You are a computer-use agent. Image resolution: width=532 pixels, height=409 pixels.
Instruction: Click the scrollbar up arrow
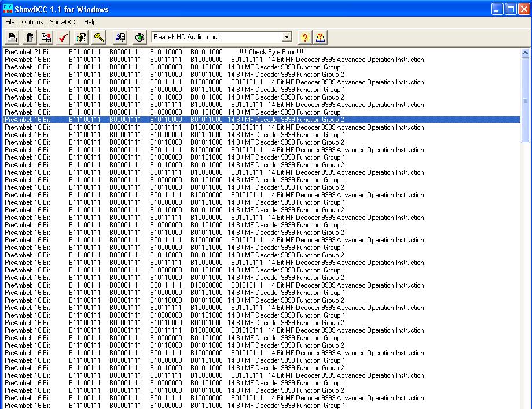point(526,53)
